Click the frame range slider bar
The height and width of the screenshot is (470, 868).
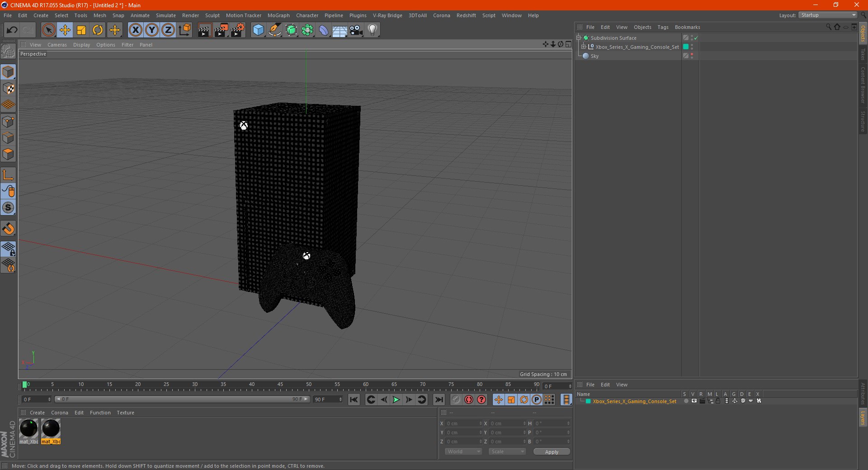pyautogui.click(x=182, y=399)
